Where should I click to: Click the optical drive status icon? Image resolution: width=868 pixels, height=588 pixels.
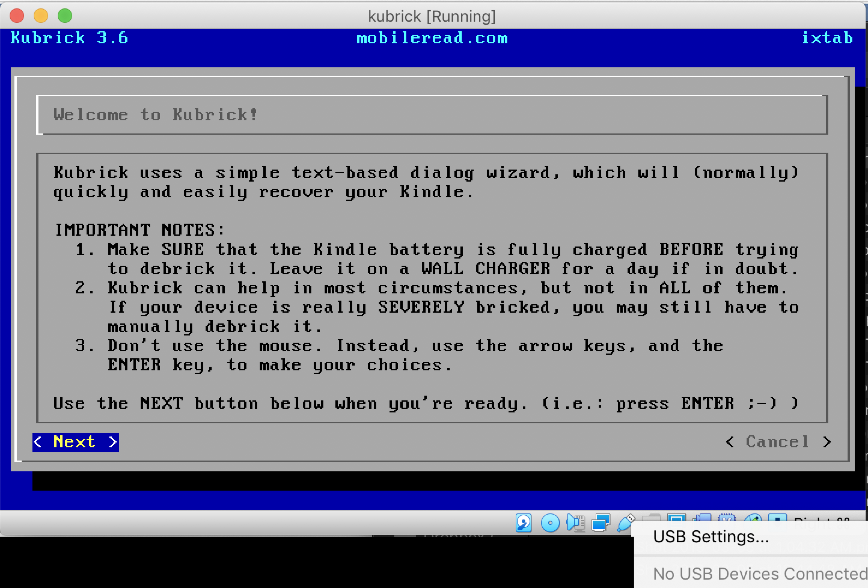point(550,523)
